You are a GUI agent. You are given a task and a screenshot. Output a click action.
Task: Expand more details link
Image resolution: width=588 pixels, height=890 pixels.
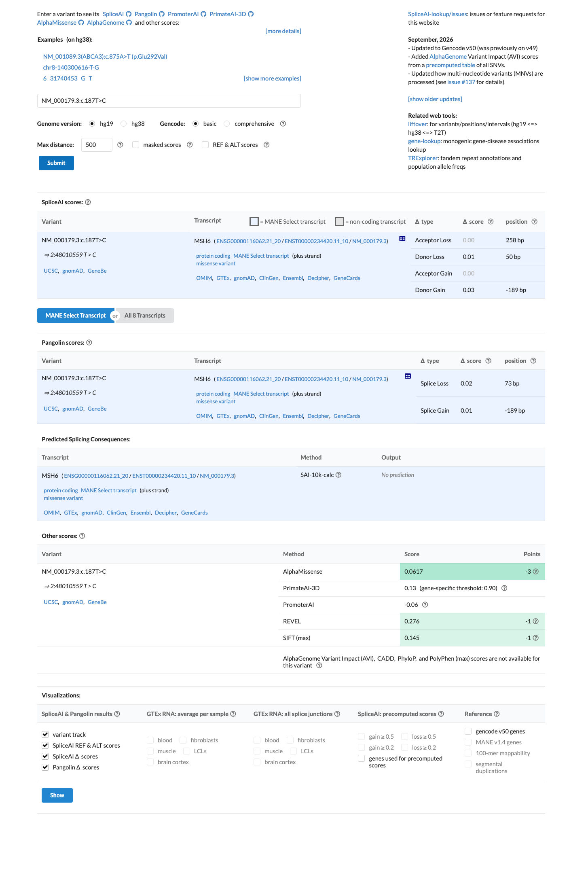[x=283, y=31]
